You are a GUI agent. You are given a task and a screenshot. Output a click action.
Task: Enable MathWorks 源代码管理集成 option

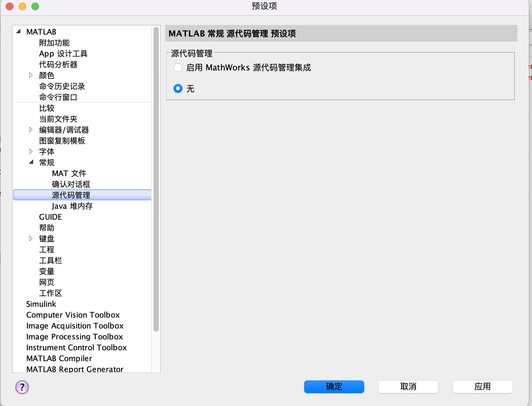(178, 67)
